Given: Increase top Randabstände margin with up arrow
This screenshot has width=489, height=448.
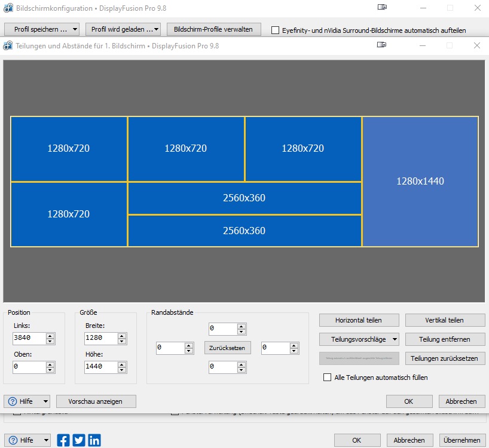Looking at the screenshot, I should point(242,326).
